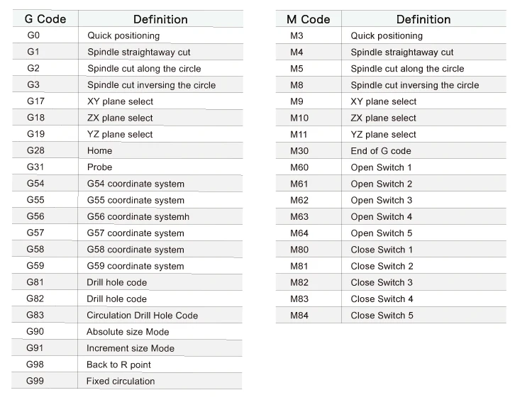This screenshot has height=412, width=532.
Task: Click Absolute size Mode definition
Action: 128,332
